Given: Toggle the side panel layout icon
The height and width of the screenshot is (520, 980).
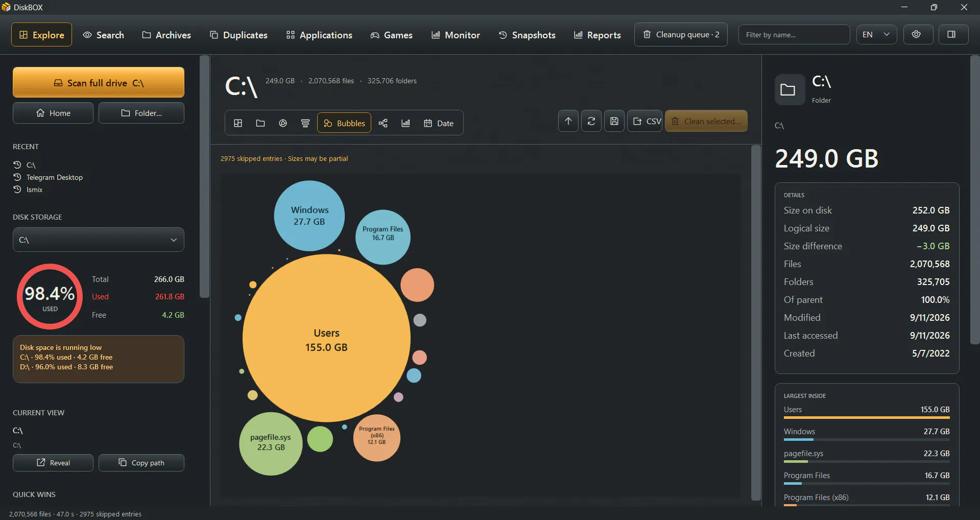Looking at the screenshot, I should point(953,35).
